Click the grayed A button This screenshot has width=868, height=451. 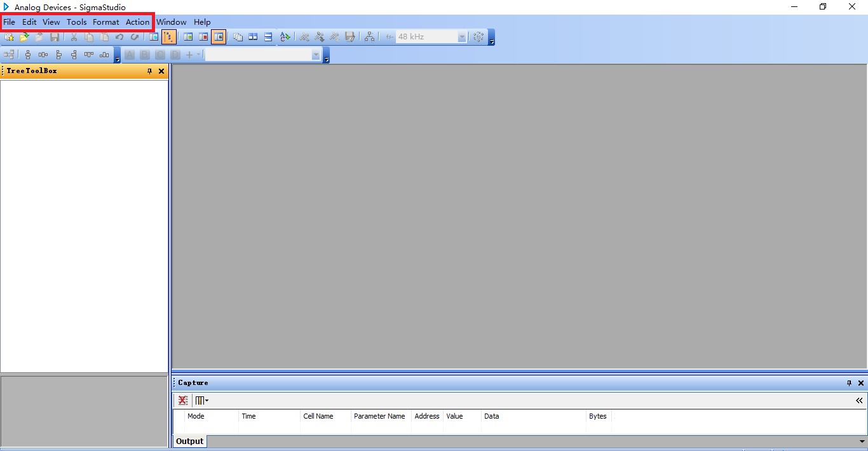click(130, 55)
